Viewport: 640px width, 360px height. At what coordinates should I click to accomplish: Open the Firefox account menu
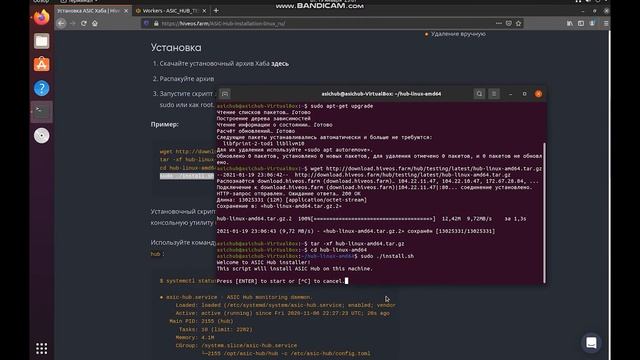point(592,23)
